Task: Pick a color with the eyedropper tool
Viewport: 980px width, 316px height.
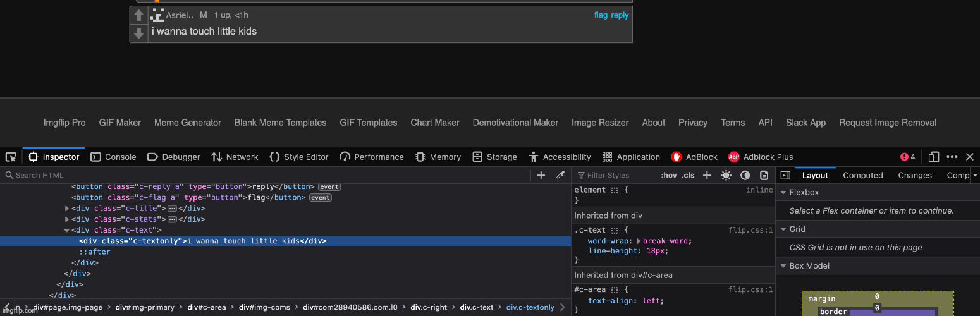Action: (560, 175)
